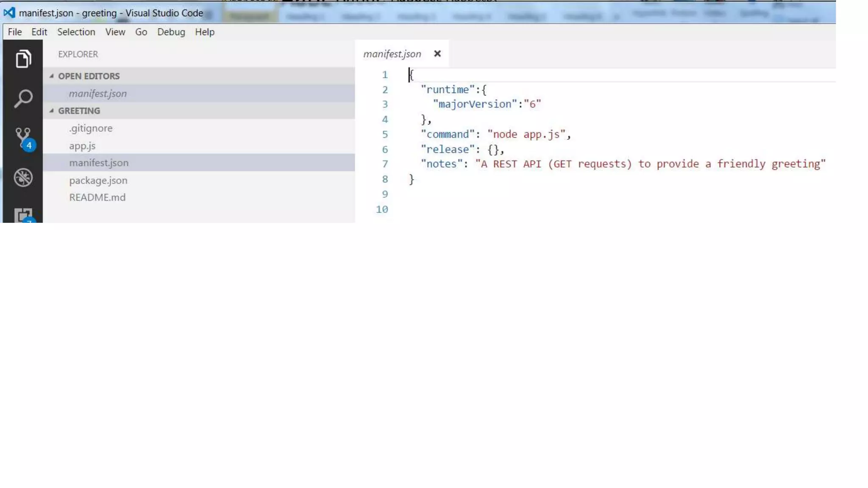868x488 pixels.
Task: Open the Explorer files icon
Action: click(x=23, y=59)
